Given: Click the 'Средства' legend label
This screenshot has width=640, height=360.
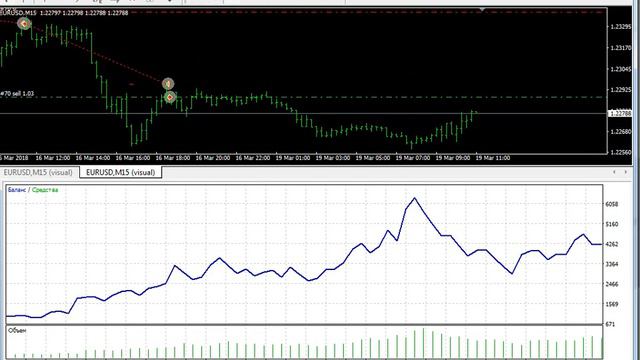Looking at the screenshot, I should tap(45, 190).
